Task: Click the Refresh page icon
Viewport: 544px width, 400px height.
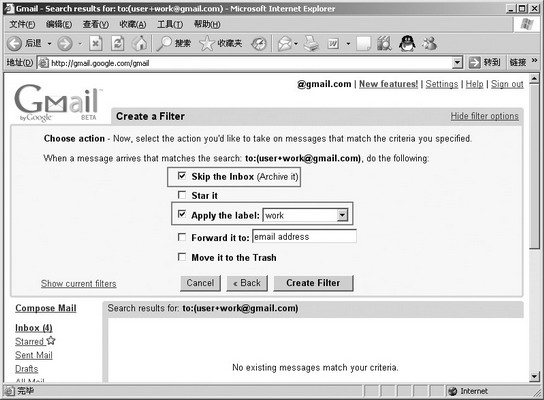Action: tap(118, 44)
